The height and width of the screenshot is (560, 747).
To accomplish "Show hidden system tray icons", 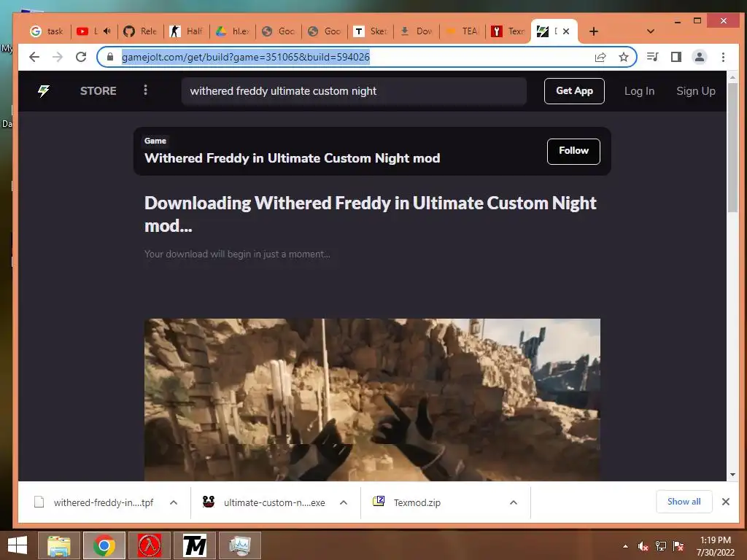I will click(x=625, y=546).
